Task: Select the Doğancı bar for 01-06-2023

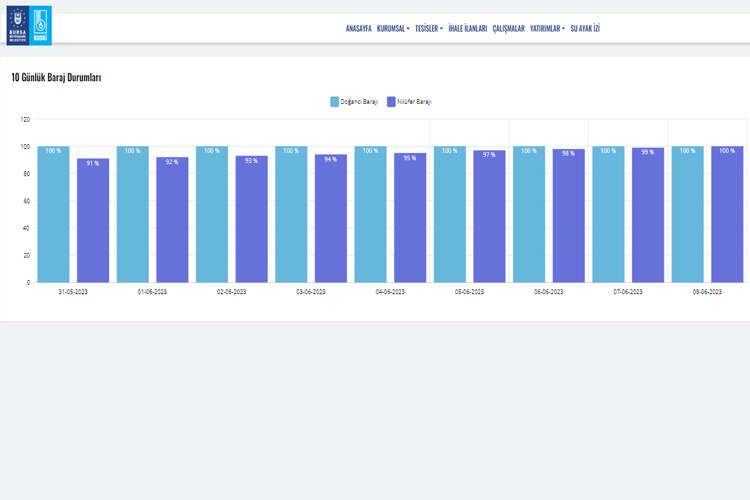Action: coord(132,214)
